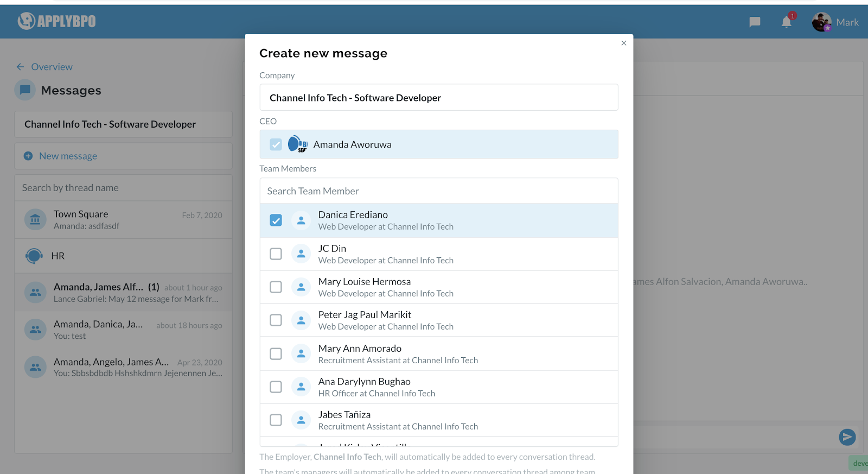Go back to Overview
This screenshot has height=474, width=868.
[x=44, y=67]
